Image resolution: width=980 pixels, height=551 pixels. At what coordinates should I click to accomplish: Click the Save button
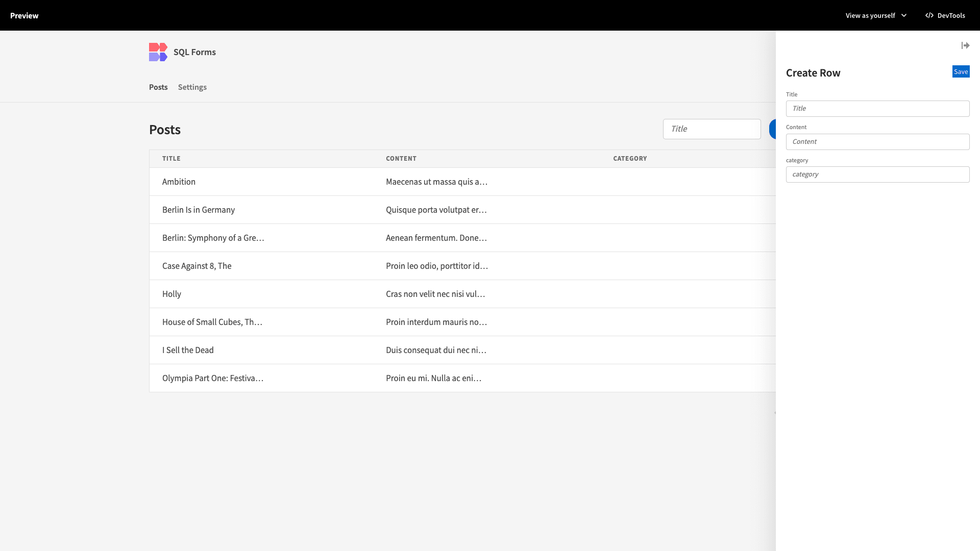pos(961,71)
